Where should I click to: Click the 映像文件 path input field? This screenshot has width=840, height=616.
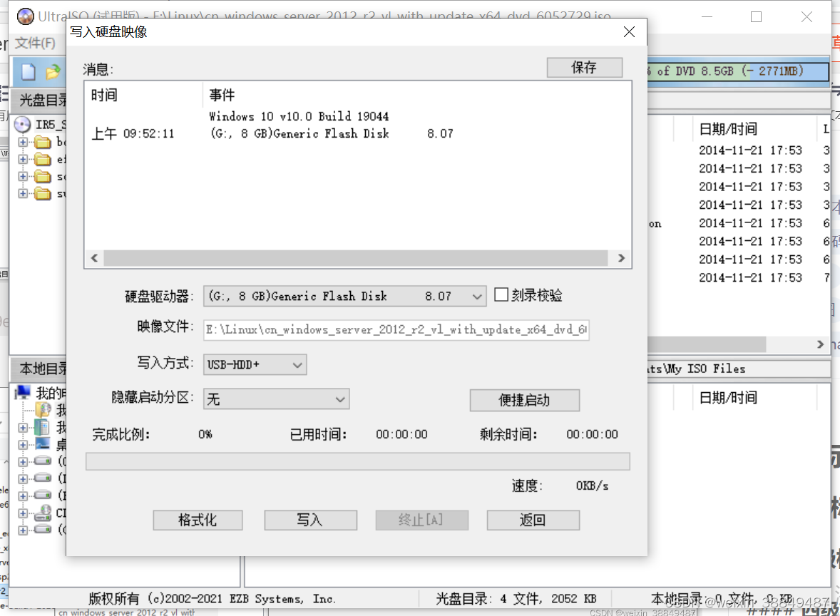[396, 329]
